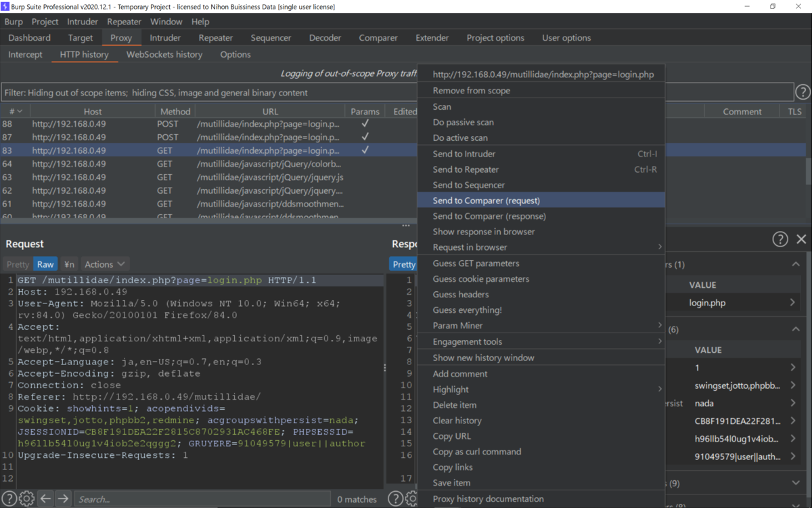Open the Project options tab

pyautogui.click(x=495, y=38)
